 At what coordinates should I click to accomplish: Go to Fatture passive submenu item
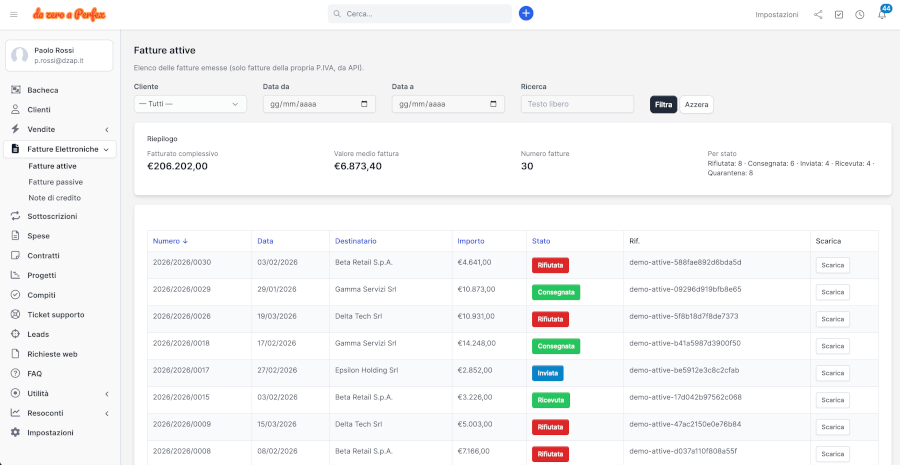click(x=55, y=182)
